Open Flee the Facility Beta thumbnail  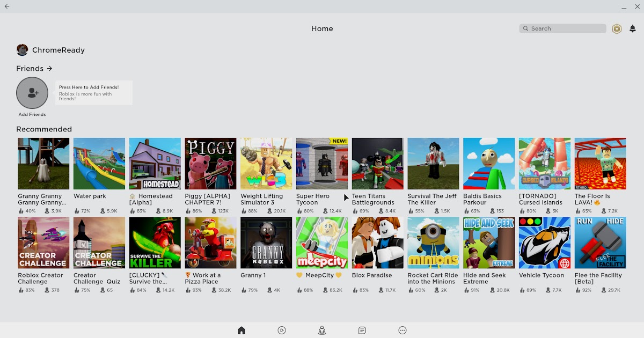coord(601,243)
